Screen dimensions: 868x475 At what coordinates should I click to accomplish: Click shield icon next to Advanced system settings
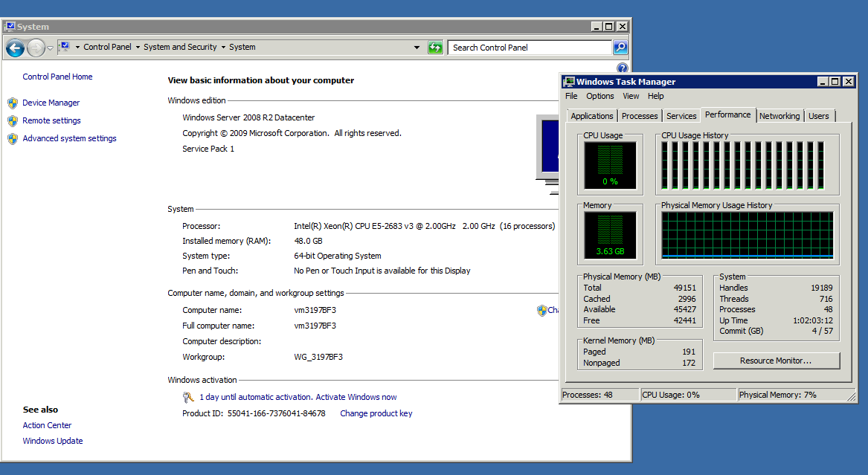13,138
